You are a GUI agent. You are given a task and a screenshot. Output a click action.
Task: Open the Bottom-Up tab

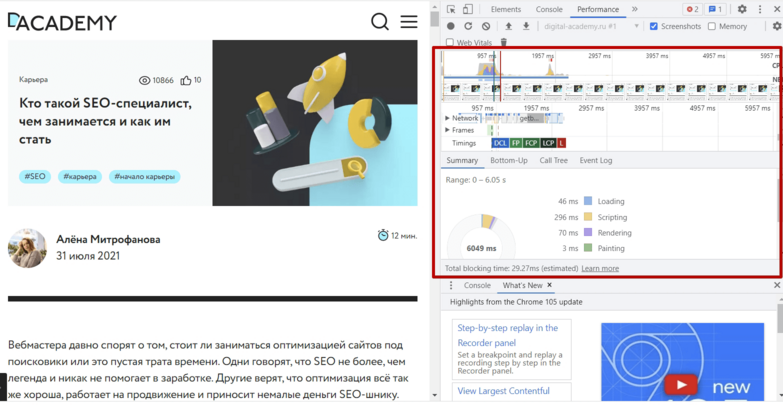pyautogui.click(x=509, y=160)
